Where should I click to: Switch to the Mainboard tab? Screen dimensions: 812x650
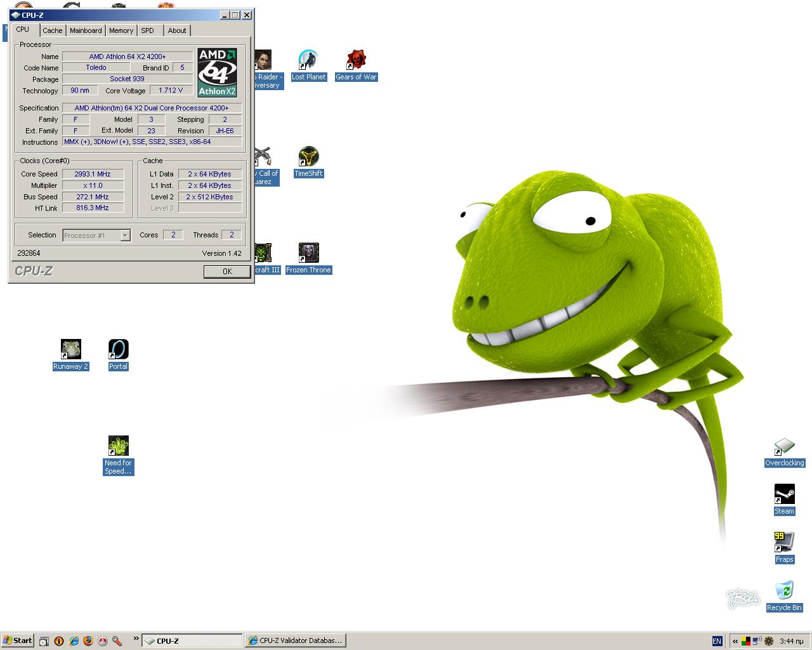(x=86, y=30)
